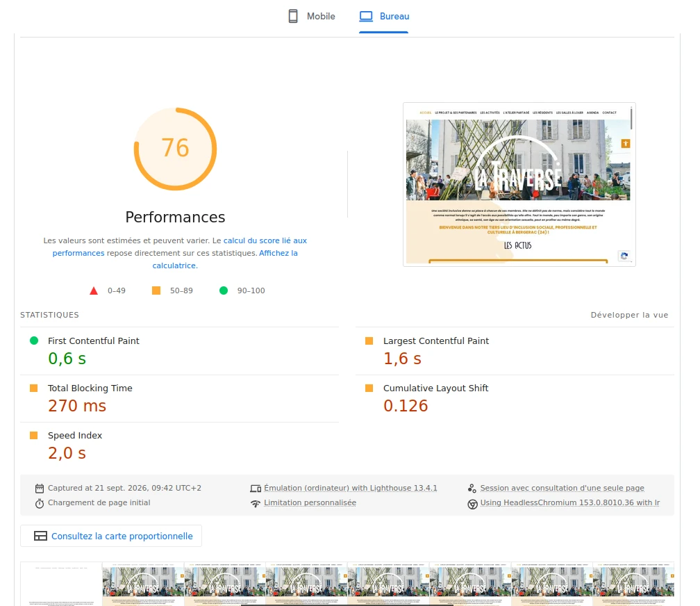This screenshot has width=700, height=606.
Task: Click the Chromium icon beside 'Using HeadlessChromium'
Action: [472, 504]
